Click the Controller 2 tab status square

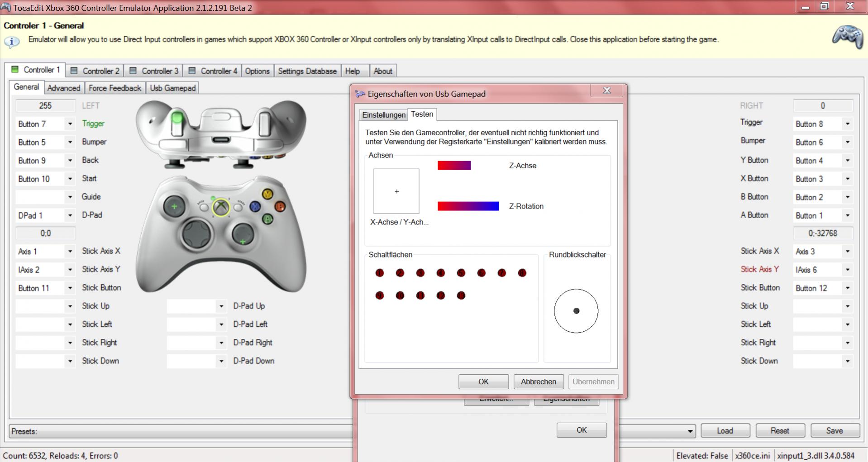(x=74, y=71)
